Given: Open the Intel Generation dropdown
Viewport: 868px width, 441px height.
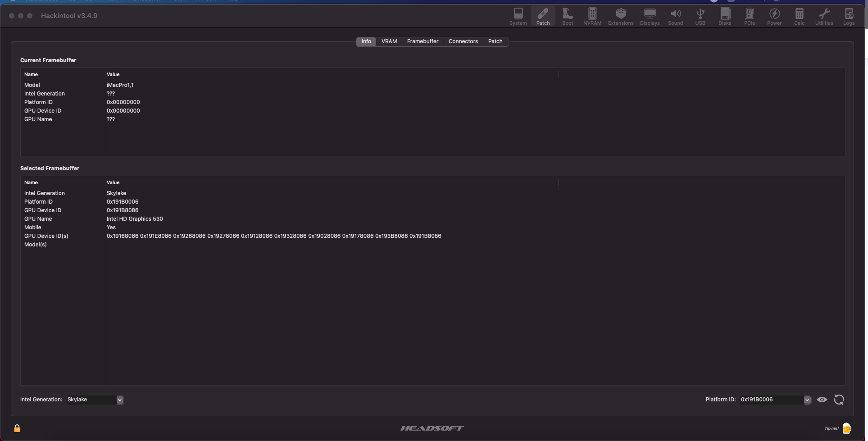Looking at the screenshot, I should click(x=119, y=400).
